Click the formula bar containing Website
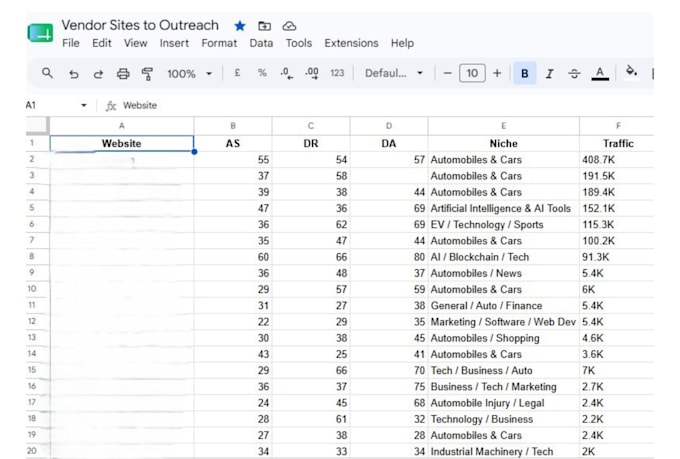 pos(386,105)
